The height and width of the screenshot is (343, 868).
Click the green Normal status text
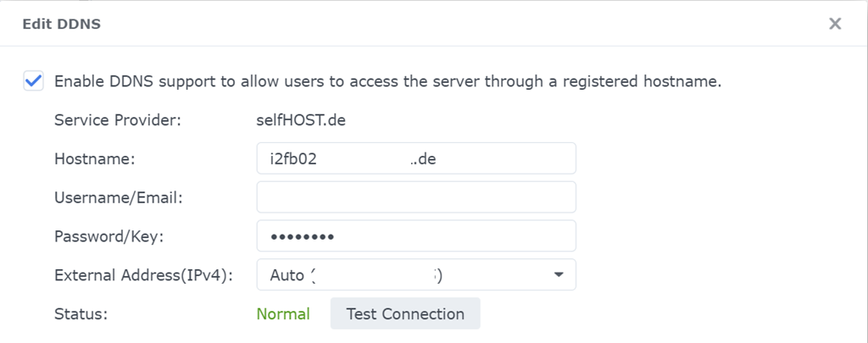coord(283,314)
